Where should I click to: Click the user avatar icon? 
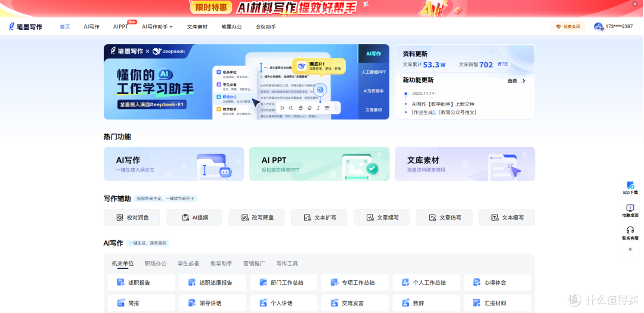coord(599,27)
